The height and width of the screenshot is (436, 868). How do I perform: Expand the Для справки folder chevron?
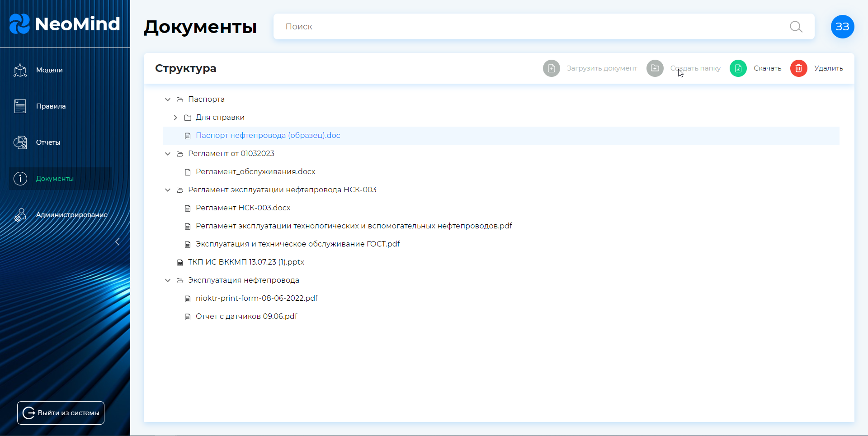(175, 118)
